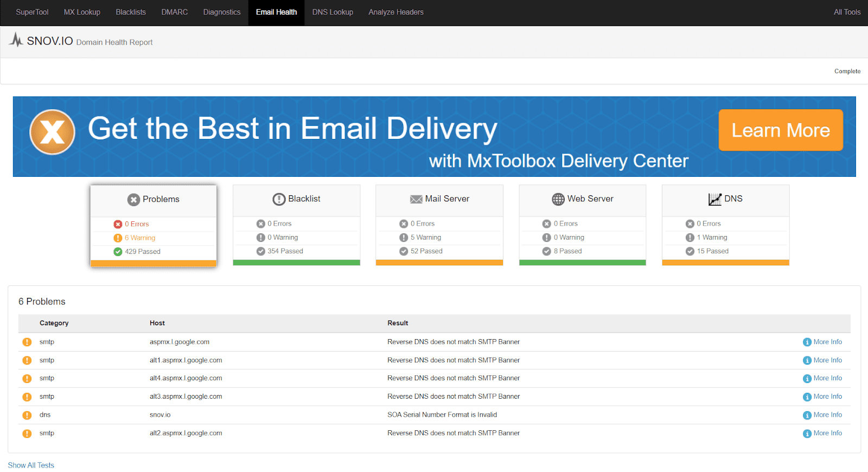Screen dimensions: 868x472
Task: Click info icon for snov.io dns row
Action: pyautogui.click(x=807, y=415)
